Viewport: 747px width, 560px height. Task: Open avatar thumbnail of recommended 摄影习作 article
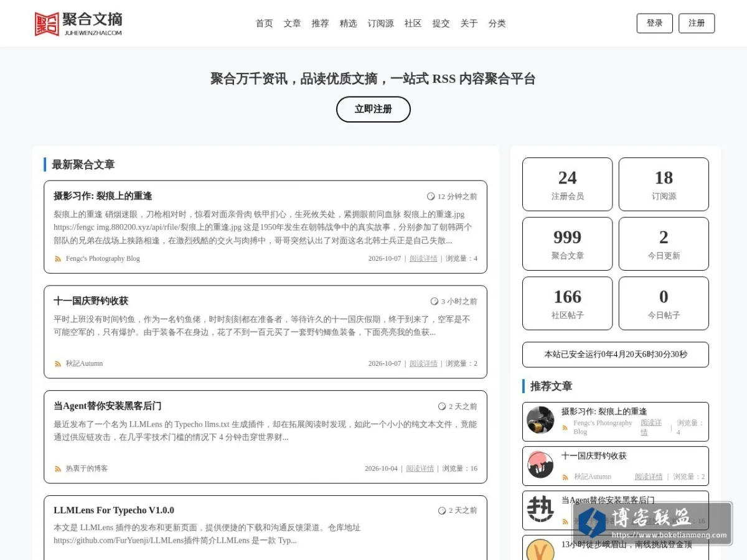540,420
